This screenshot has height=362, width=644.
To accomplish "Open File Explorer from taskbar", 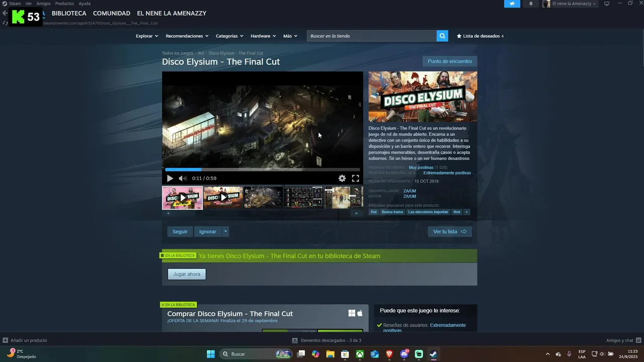I will click(x=330, y=354).
